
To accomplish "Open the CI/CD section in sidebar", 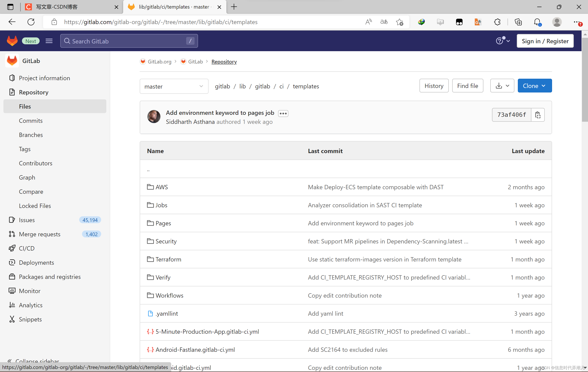I will click(x=27, y=248).
